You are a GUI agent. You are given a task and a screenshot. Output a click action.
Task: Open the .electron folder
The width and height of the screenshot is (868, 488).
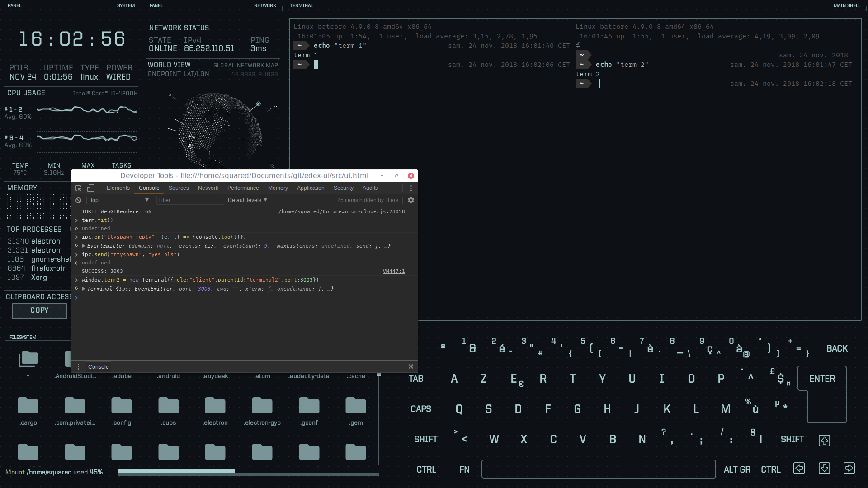point(215,406)
